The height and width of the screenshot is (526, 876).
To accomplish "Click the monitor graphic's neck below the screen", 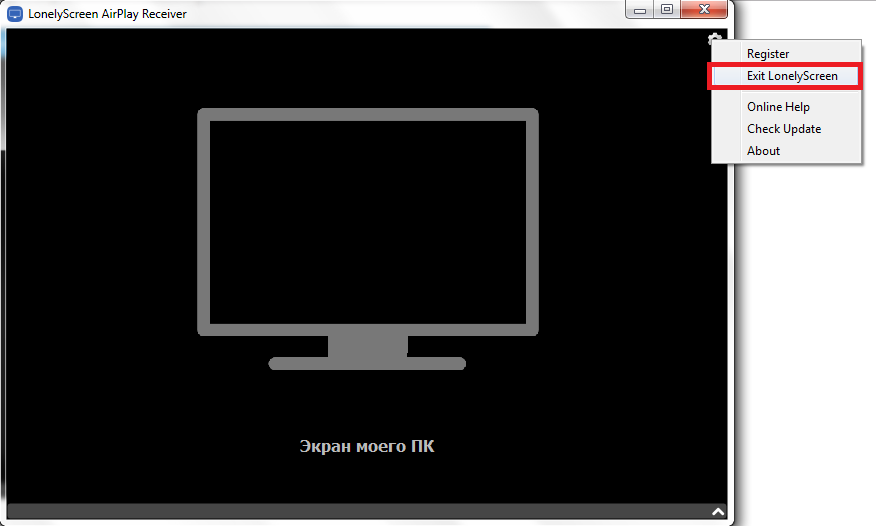I will [x=367, y=346].
